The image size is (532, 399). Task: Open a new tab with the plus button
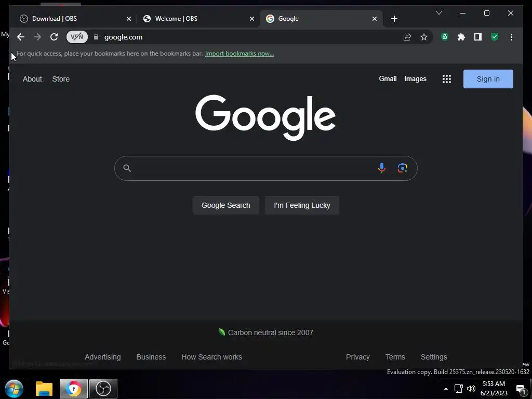pos(394,19)
